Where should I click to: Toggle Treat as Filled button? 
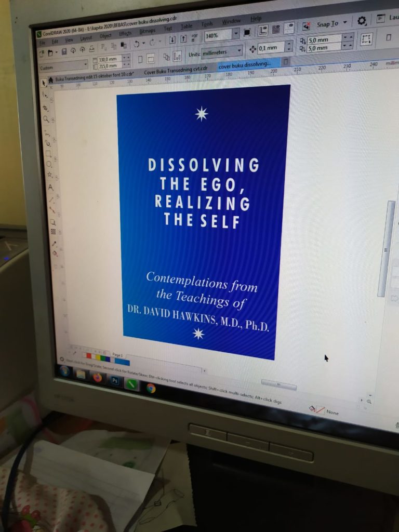366,38
